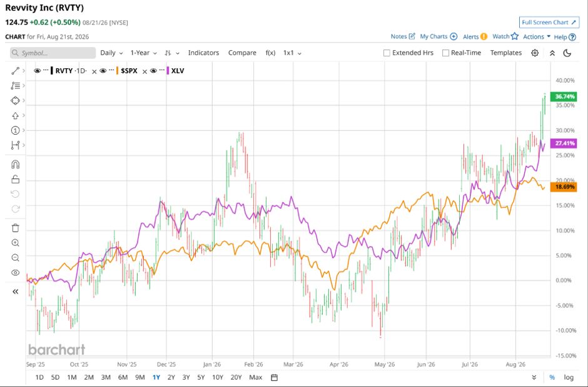Open the 1x1 grid layout dropdown
Image resolution: width=588 pixels, height=387 pixels.
(293, 53)
